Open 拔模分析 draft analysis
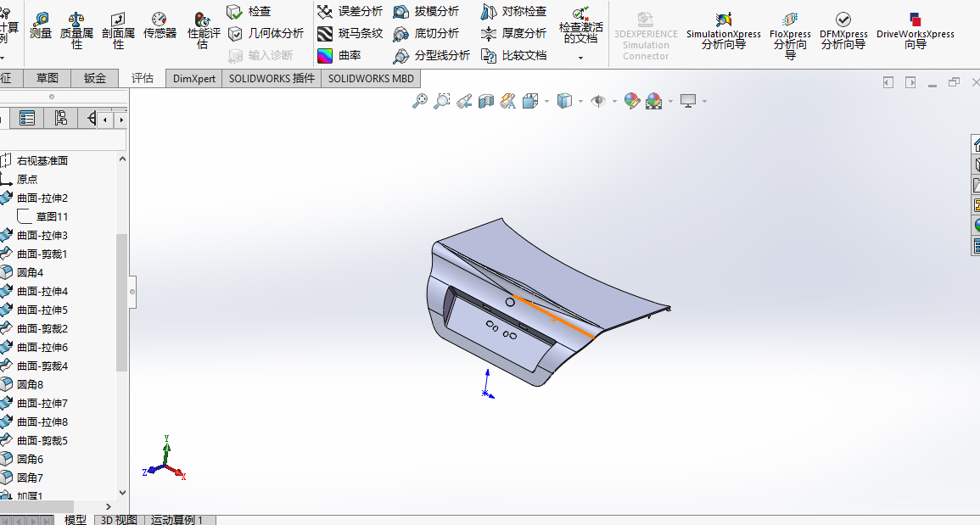 coord(426,11)
